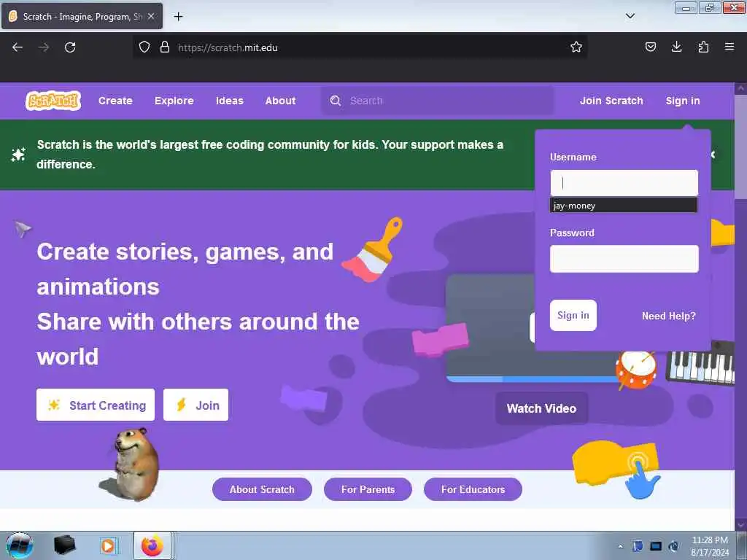
Task: Open the For Educators pill button
Action: 473,489
